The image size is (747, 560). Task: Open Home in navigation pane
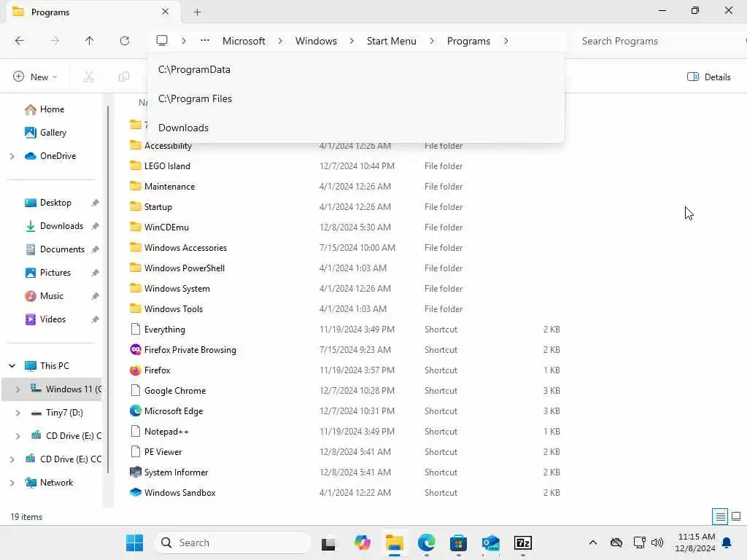click(x=53, y=109)
